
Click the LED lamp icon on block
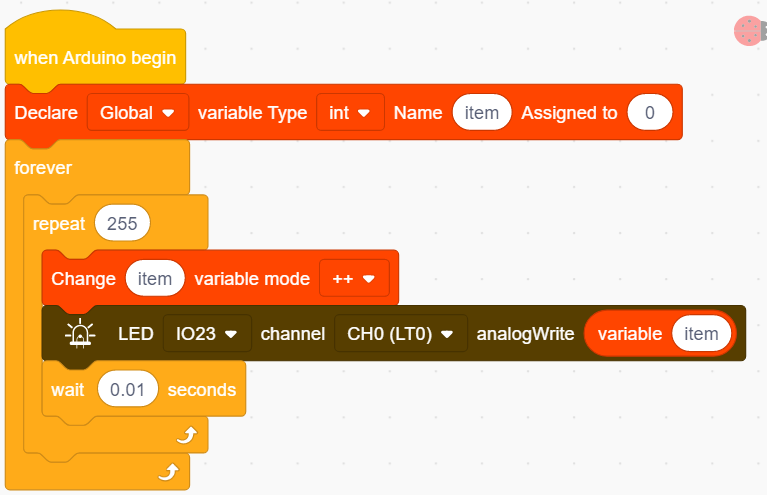80,334
